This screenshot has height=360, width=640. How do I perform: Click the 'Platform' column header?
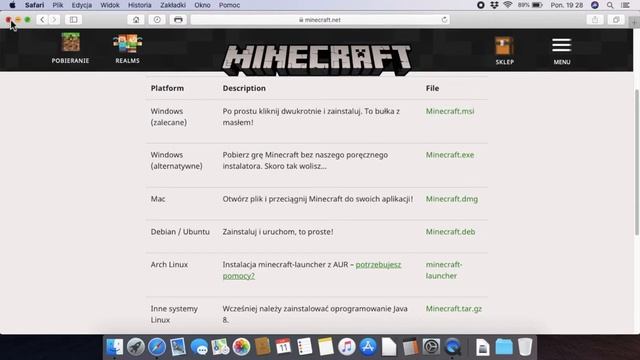pyautogui.click(x=167, y=88)
